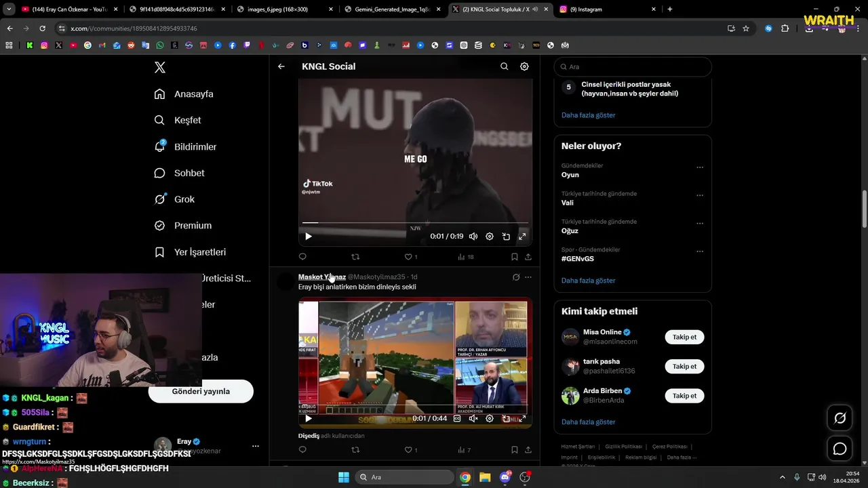The width and height of the screenshot is (868, 488).
Task: Reply to Maskot Yılmaz post
Action: tap(302, 450)
